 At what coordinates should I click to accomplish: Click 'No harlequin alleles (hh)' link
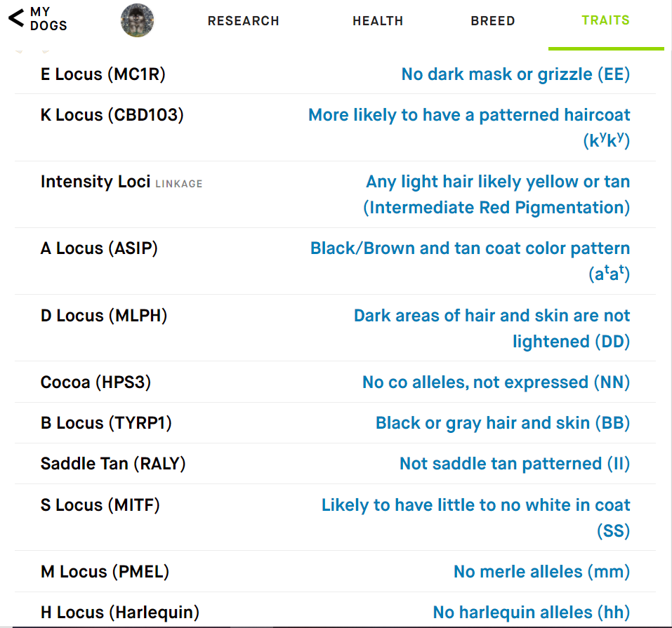point(532,612)
